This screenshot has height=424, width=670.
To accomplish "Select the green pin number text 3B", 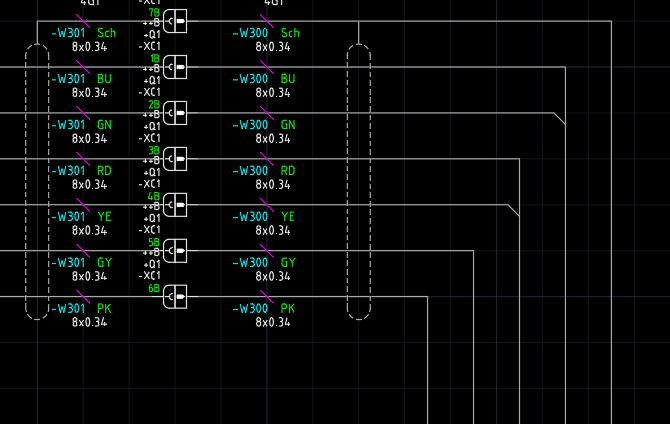I will tap(154, 150).
